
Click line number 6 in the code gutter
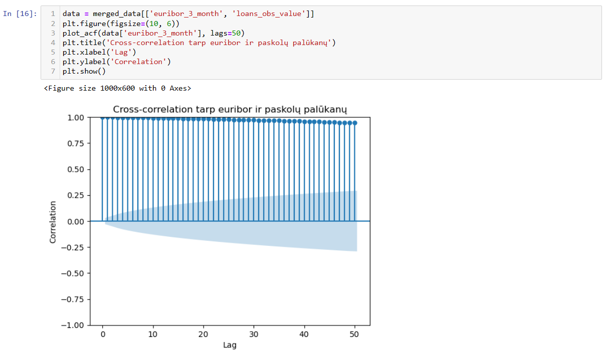[53, 62]
